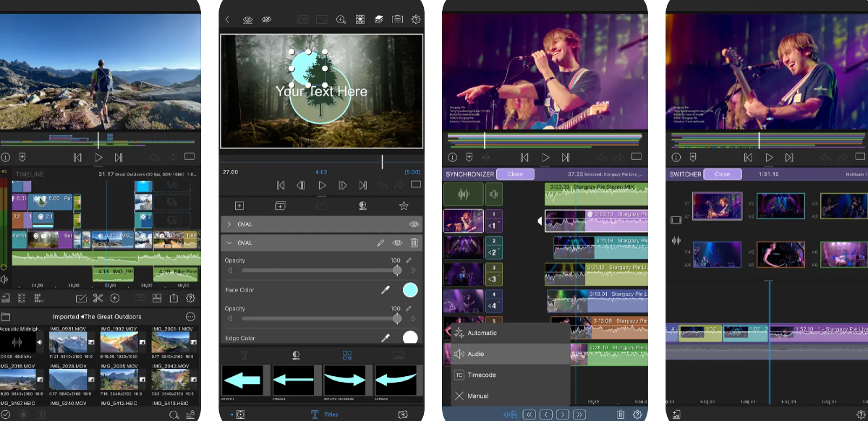Image resolution: width=868 pixels, height=421 pixels.
Task: Toggle track 2 button in synchronizer
Action: (x=494, y=247)
